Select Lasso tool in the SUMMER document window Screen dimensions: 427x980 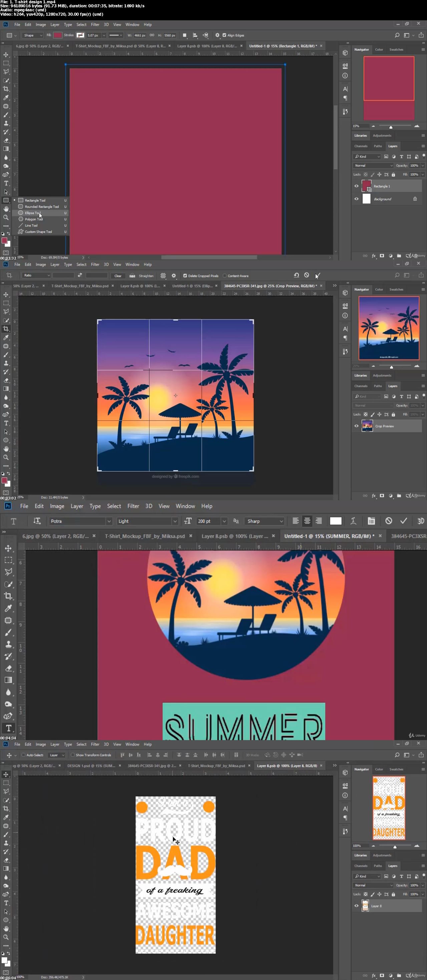point(8,572)
